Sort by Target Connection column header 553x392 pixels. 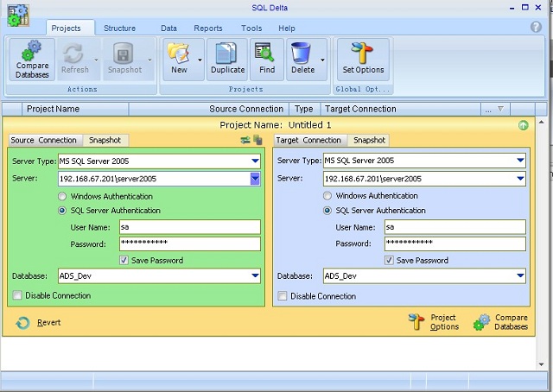pos(400,110)
